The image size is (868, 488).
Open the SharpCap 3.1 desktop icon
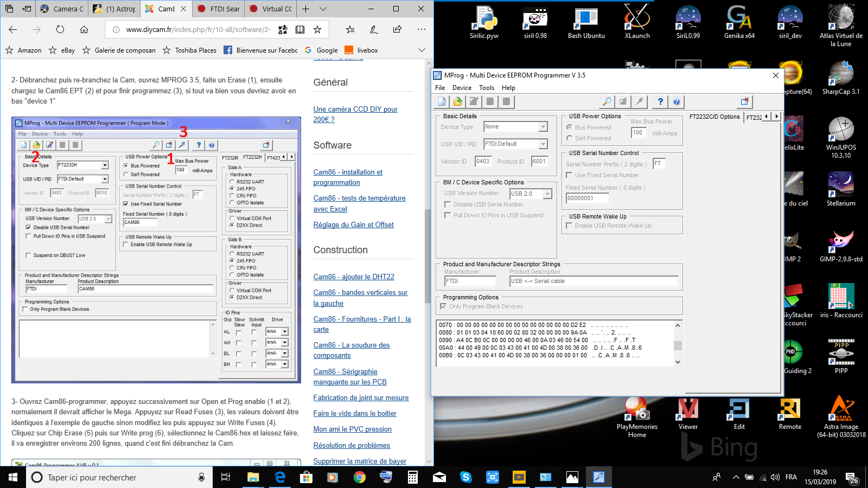tap(841, 77)
